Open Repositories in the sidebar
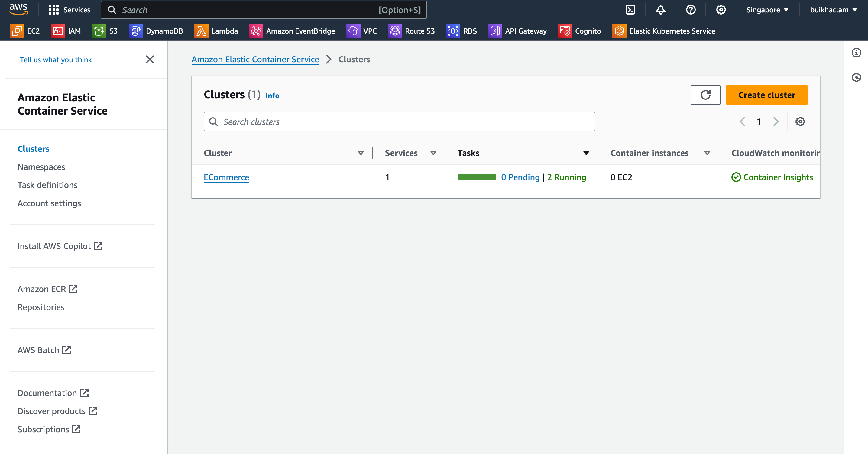This screenshot has height=454, width=868. [x=41, y=307]
